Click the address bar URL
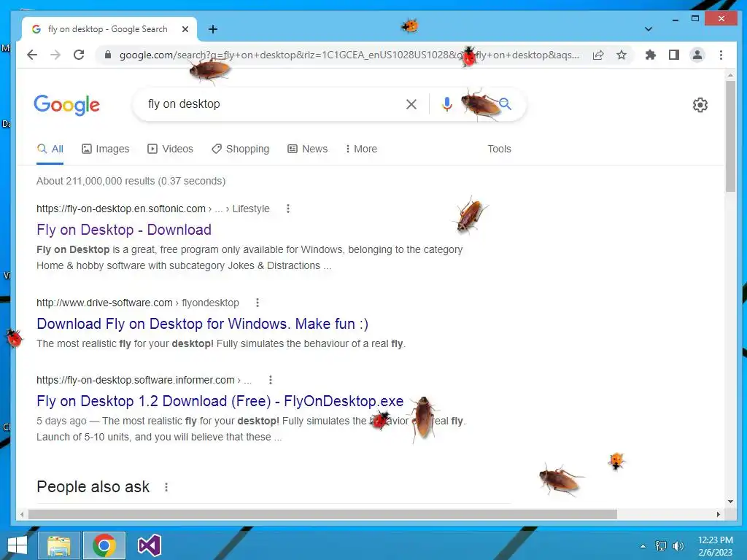 pyautogui.click(x=349, y=55)
